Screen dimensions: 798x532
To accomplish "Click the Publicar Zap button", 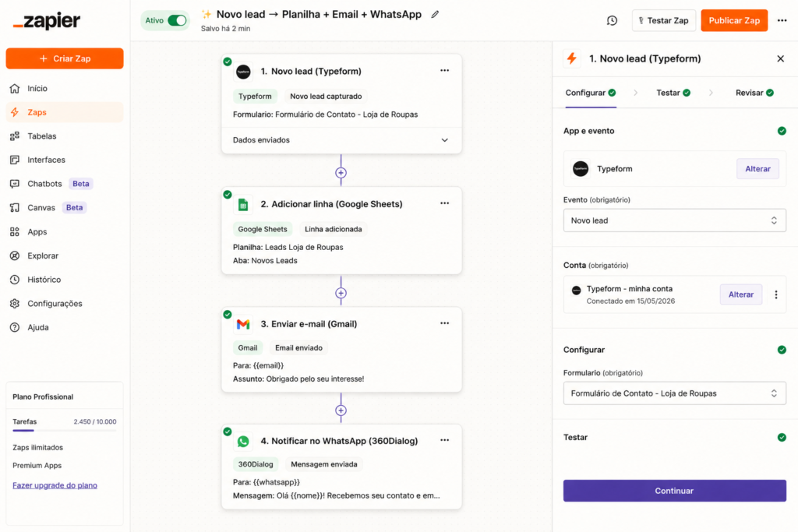I will click(x=734, y=20).
